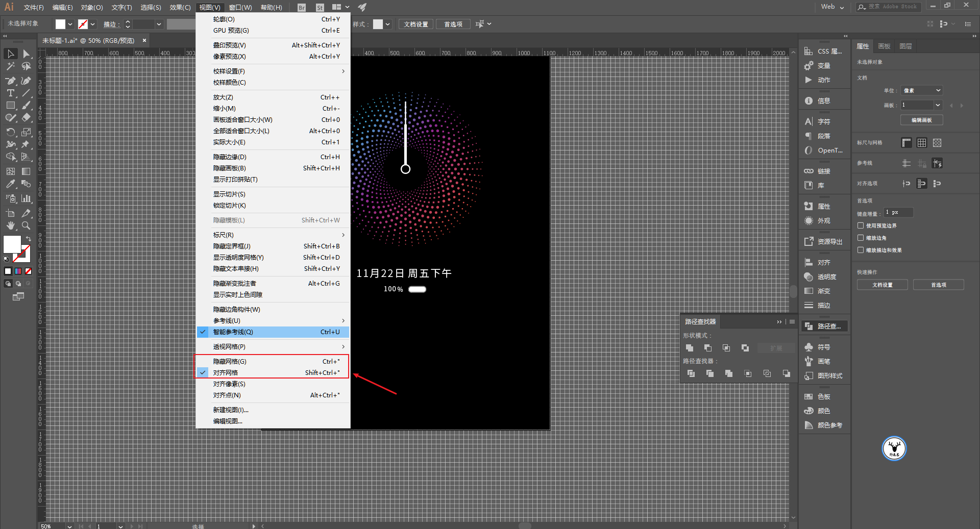Viewport: 980px width, 529px height.
Task: Expand the 标尺(R) submenu
Action: 273,235
